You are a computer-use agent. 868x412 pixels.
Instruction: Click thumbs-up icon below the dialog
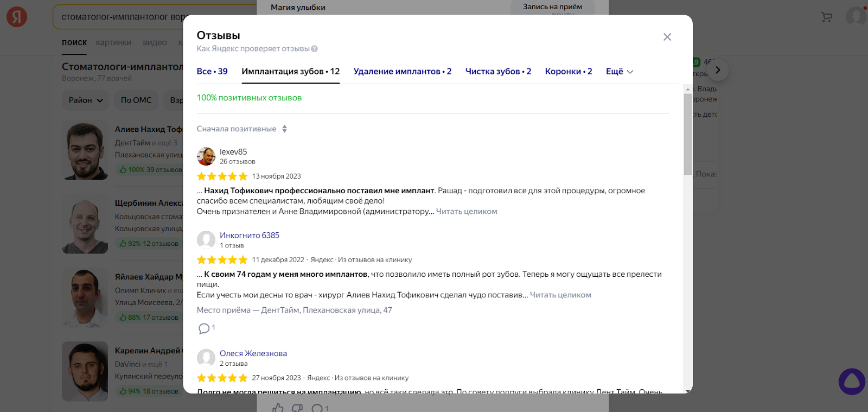(278, 408)
